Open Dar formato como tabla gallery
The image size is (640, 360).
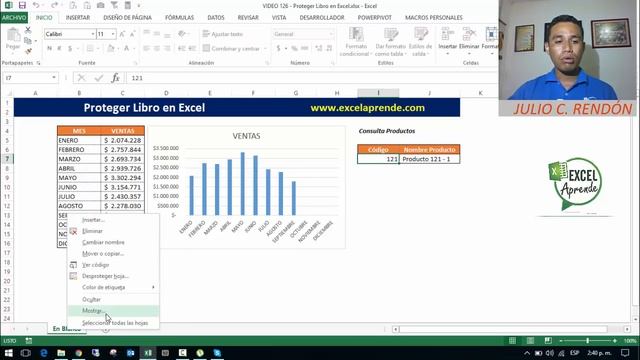point(390,42)
